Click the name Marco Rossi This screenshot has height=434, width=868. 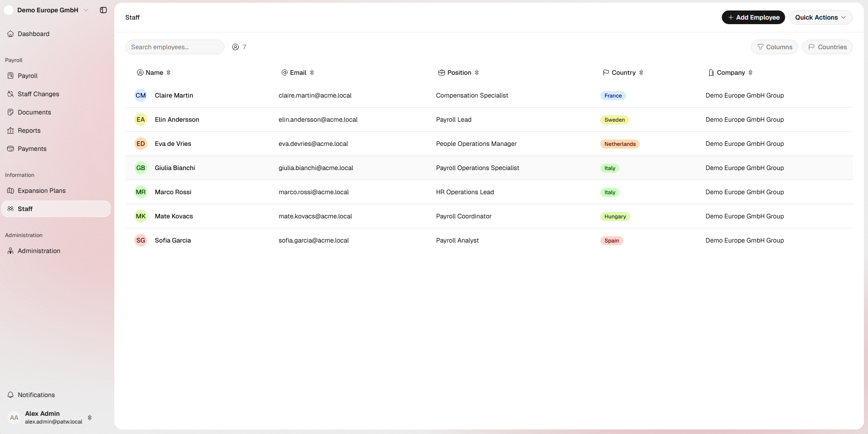[173, 192]
